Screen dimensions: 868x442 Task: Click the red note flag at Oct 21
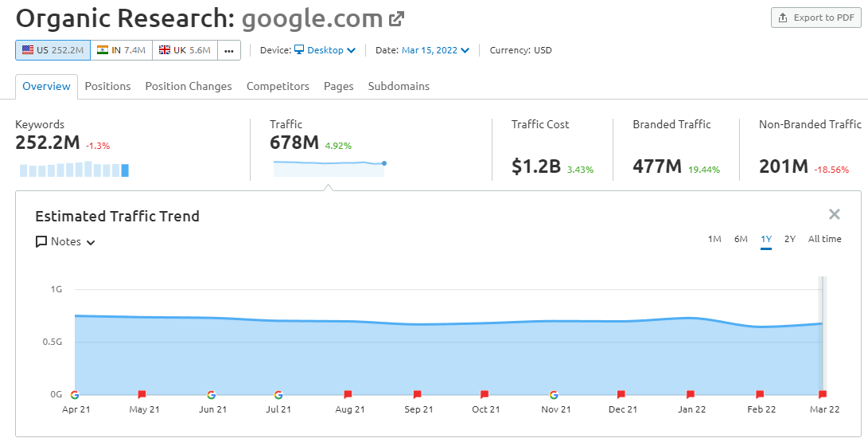485,394
